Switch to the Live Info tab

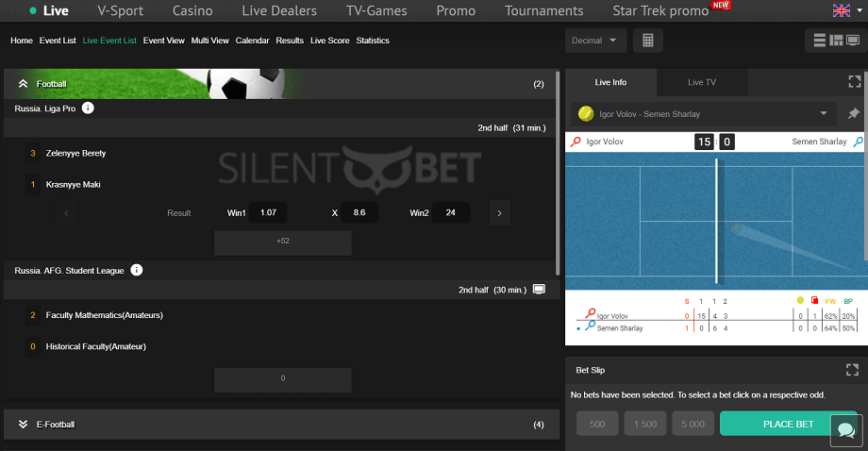pyautogui.click(x=610, y=82)
